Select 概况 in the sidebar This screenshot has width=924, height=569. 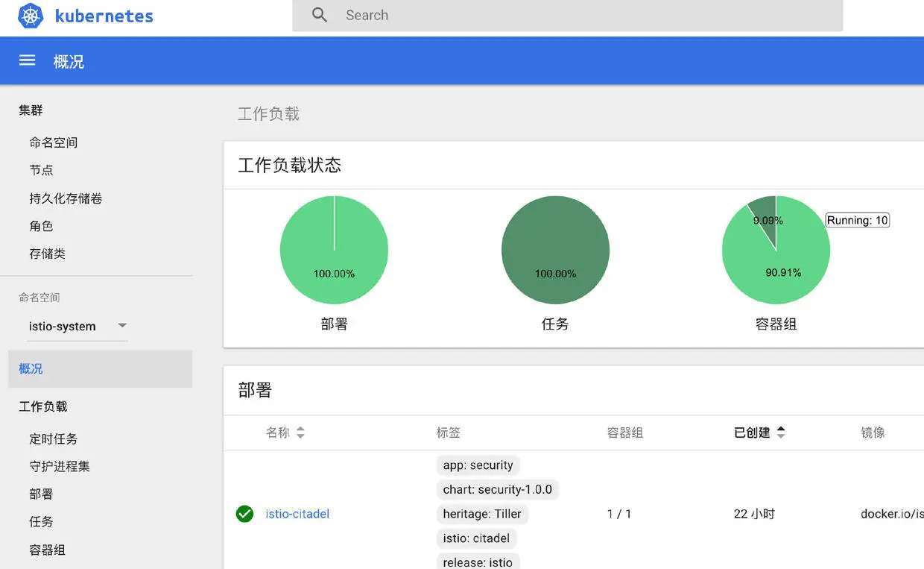point(101,369)
